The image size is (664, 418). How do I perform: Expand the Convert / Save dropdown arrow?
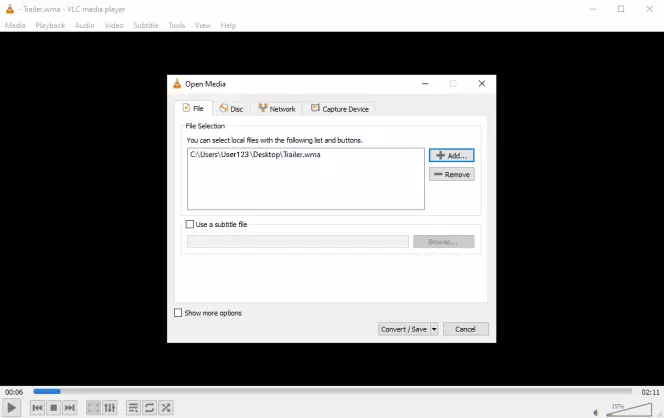tap(434, 329)
